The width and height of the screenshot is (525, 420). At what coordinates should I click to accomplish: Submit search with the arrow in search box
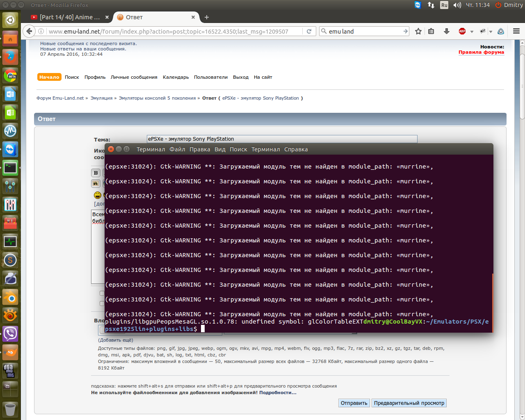[405, 31]
